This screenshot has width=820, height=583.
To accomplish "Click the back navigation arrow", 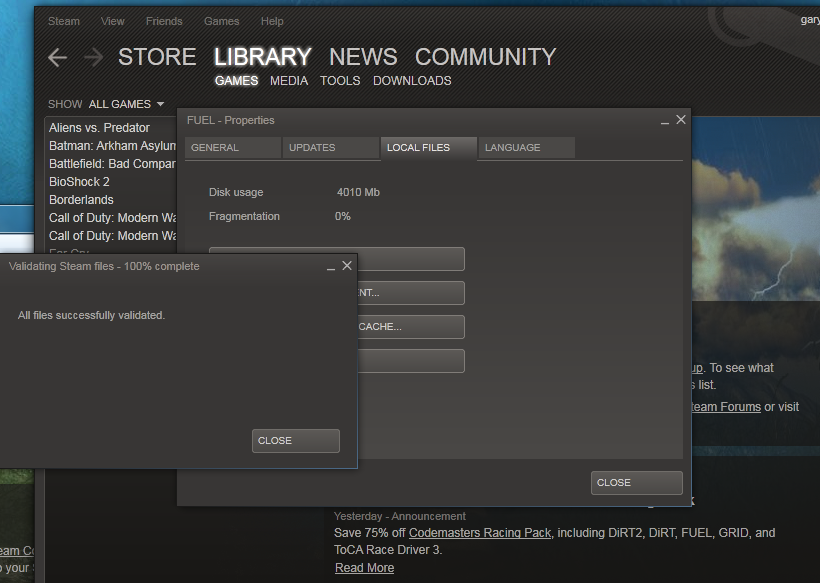I will pyautogui.click(x=57, y=57).
